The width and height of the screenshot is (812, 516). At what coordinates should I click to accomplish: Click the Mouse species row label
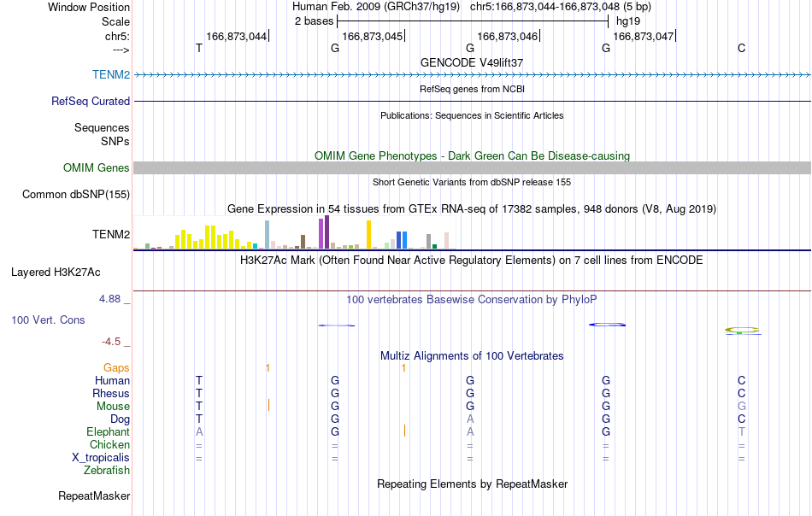113,407
